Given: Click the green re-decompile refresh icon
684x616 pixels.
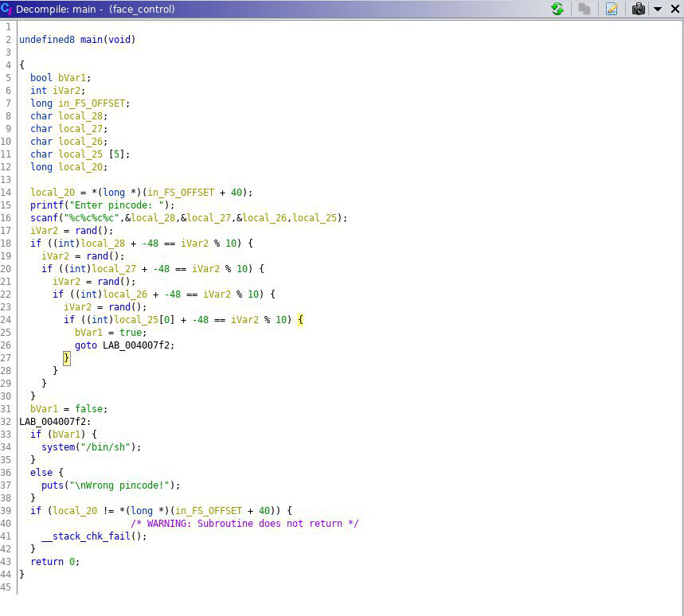Looking at the screenshot, I should click(x=557, y=9).
